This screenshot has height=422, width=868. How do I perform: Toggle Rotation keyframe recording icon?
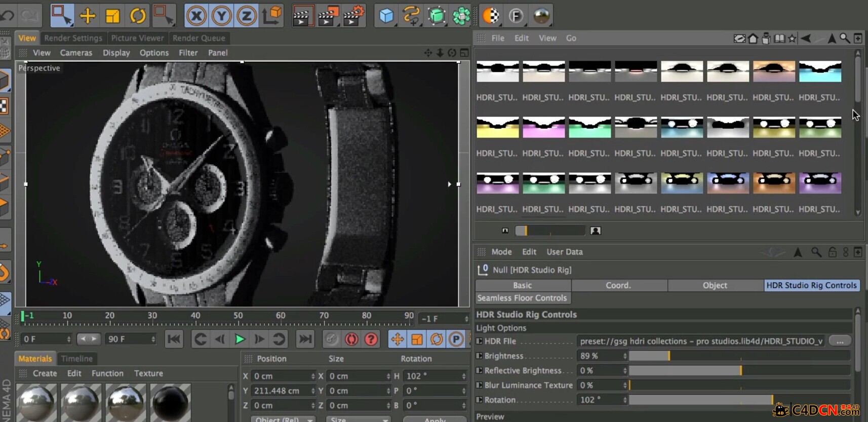437,339
